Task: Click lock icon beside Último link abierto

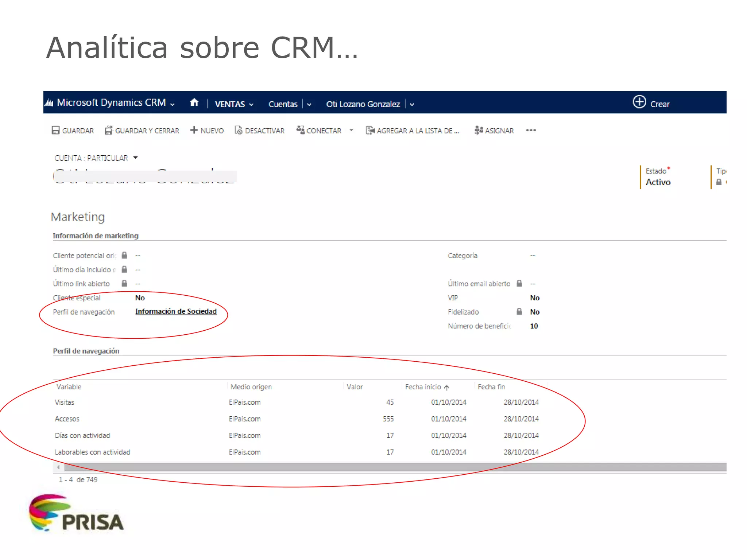Action: [x=124, y=283]
